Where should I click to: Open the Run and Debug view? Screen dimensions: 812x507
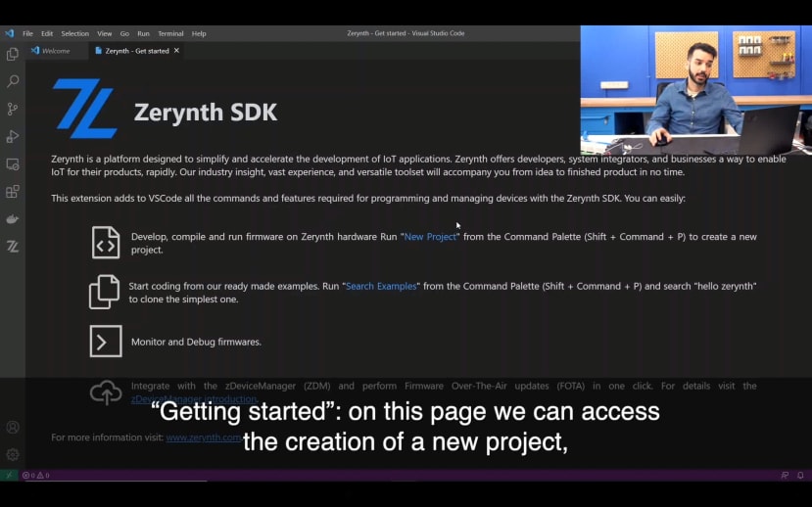point(13,137)
